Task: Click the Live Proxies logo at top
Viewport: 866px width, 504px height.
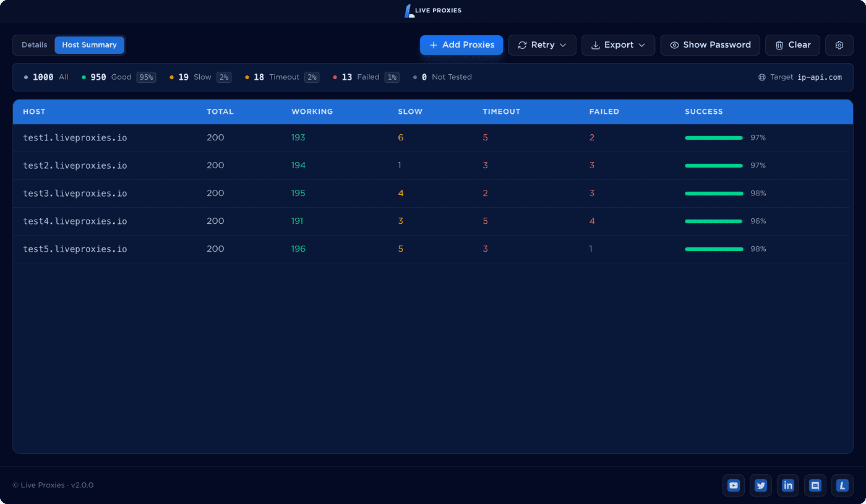Action: pos(433,11)
